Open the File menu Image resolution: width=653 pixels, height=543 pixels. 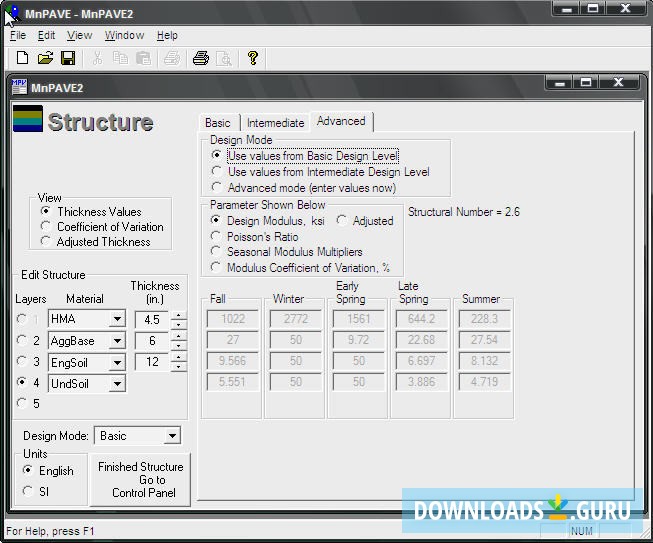[18, 35]
